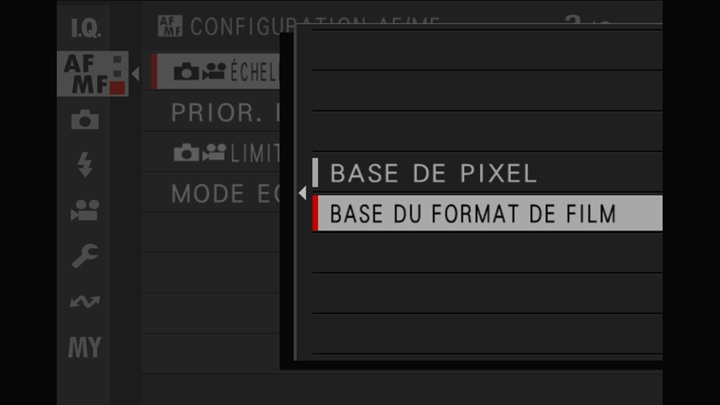Open the ÉCHEL menu item with camera icons
720x405 pixels.
[216, 72]
